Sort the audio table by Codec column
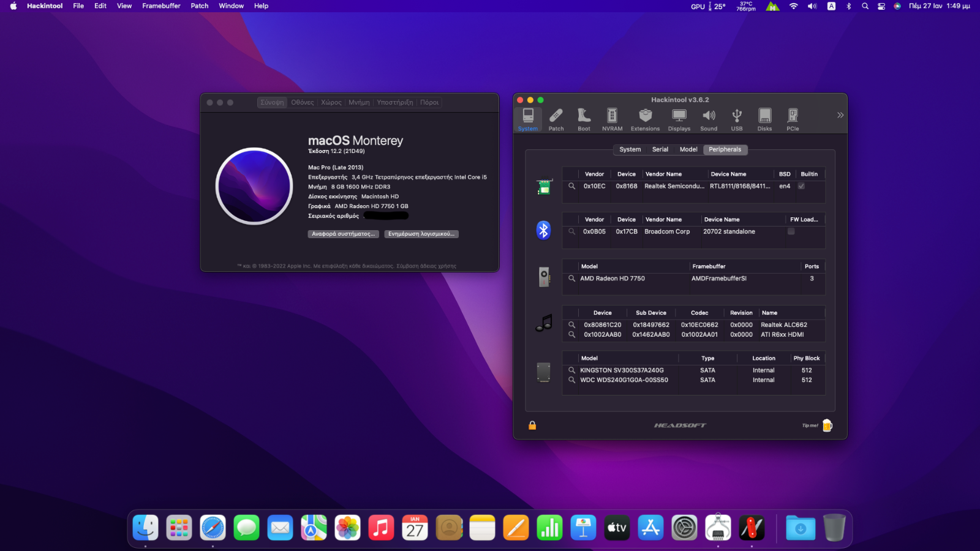 click(699, 313)
